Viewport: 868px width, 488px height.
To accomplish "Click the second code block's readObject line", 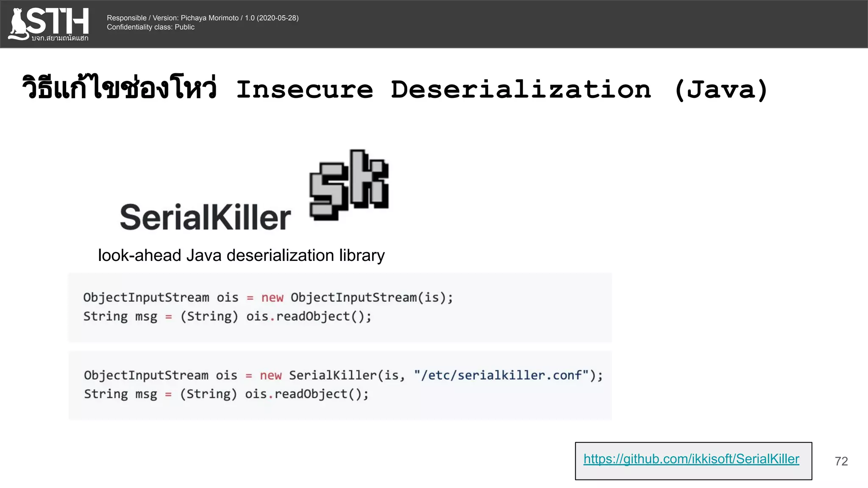I will (226, 394).
